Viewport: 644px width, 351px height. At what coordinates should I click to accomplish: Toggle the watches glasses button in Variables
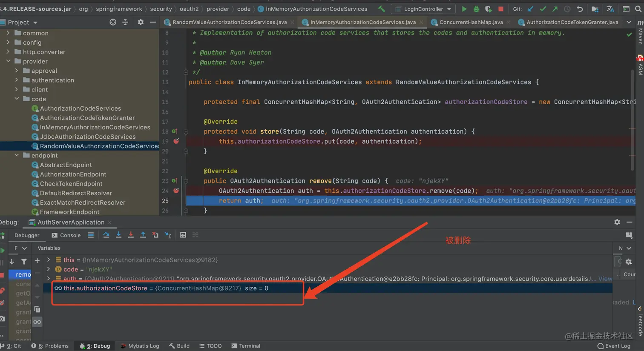pyautogui.click(x=37, y=322)
